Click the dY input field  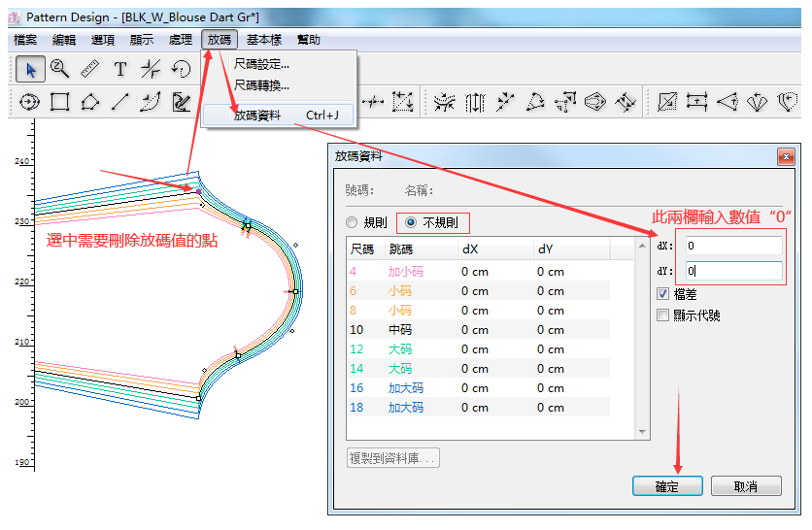732,272
